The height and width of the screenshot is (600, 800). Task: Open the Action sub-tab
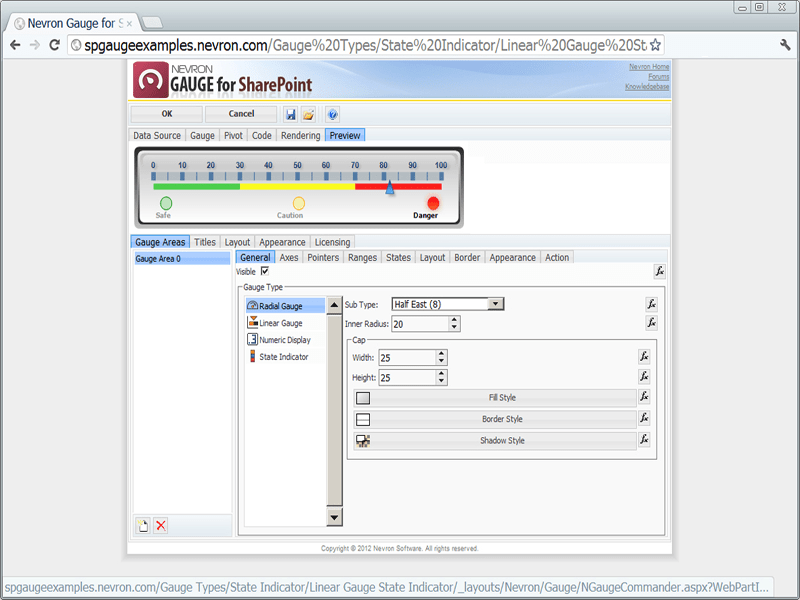(x=557, y=258)
